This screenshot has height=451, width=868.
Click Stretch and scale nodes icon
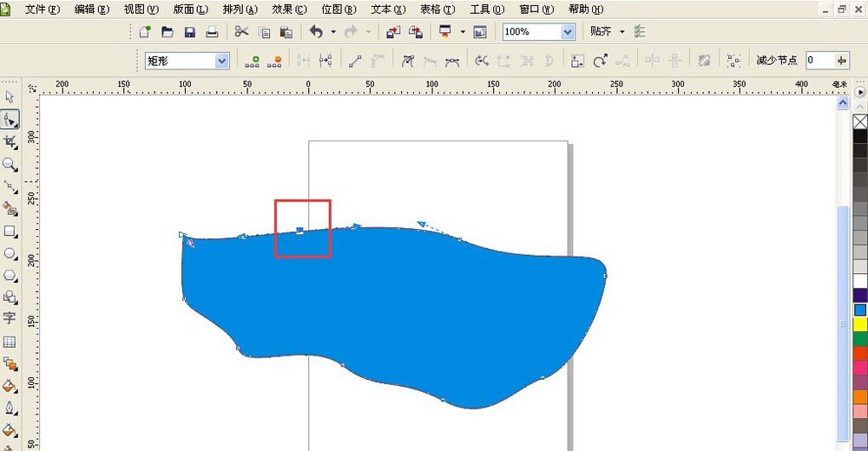[x=577, y=61]
